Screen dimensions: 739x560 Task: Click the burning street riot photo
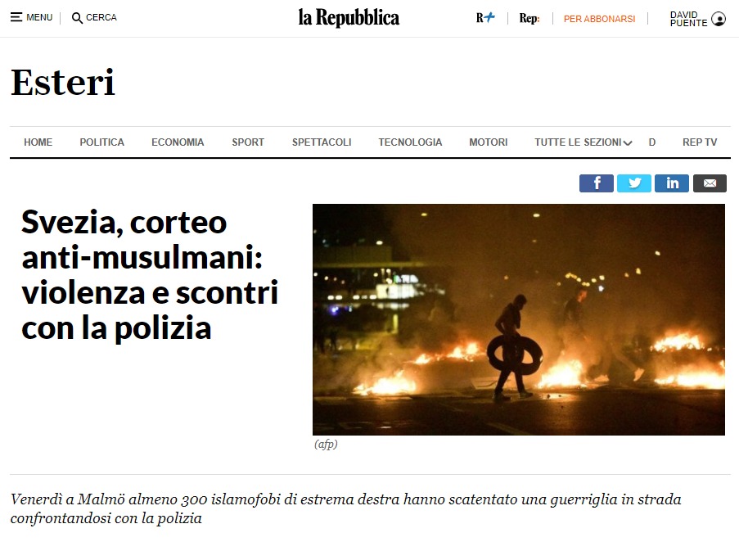pos(518,319)
